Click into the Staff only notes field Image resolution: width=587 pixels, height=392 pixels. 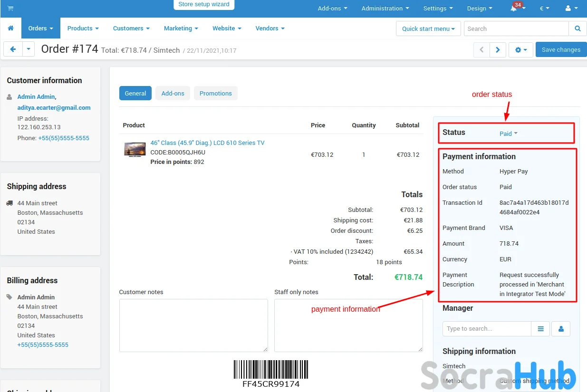(x=348, y=325)
